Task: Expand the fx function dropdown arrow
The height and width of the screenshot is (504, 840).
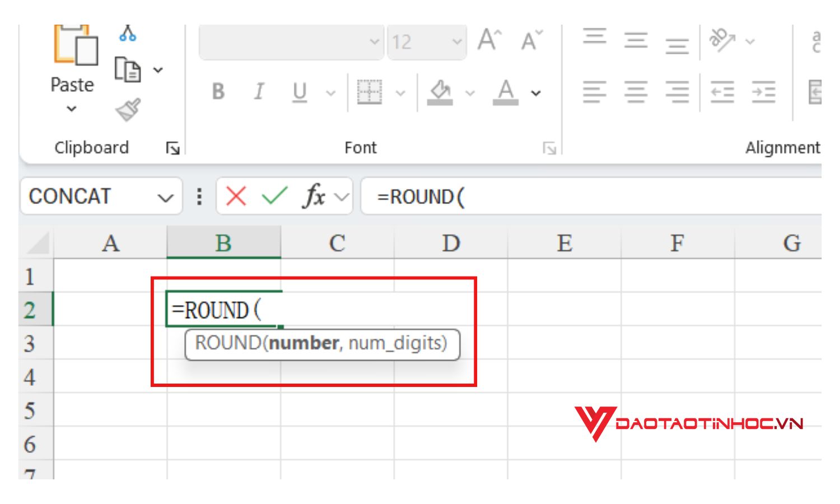Action: point(342,197)
